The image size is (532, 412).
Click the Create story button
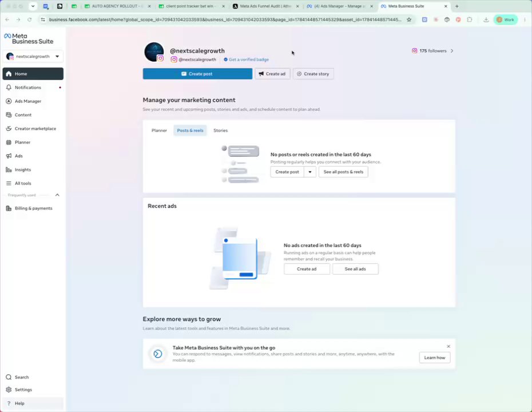(313, 74)
